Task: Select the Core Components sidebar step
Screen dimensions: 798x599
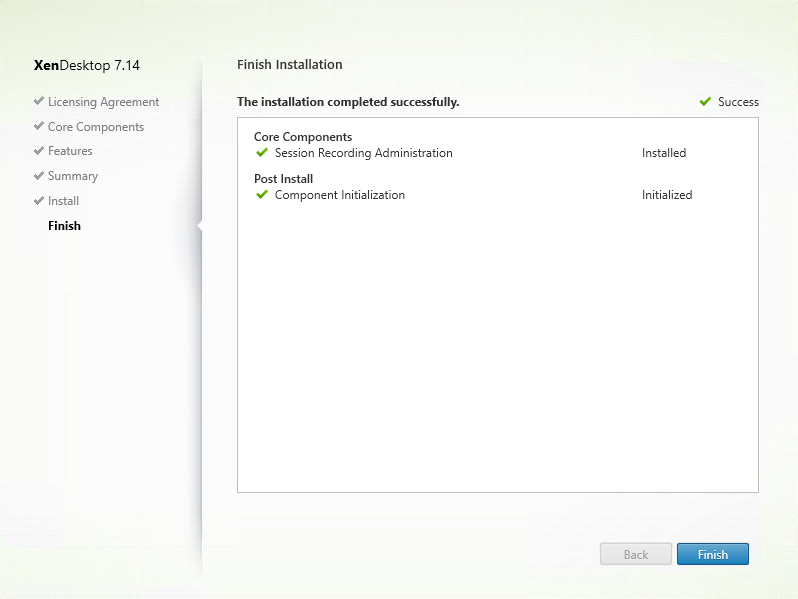Action: tap(96, 127)
